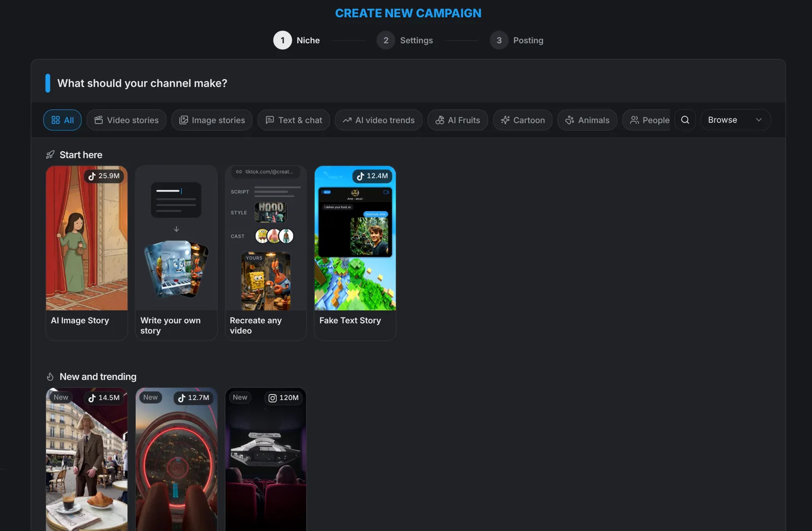Click the "What should your channel make?" heading
This screenshot has width=812, height=531.
click(142, 83)
